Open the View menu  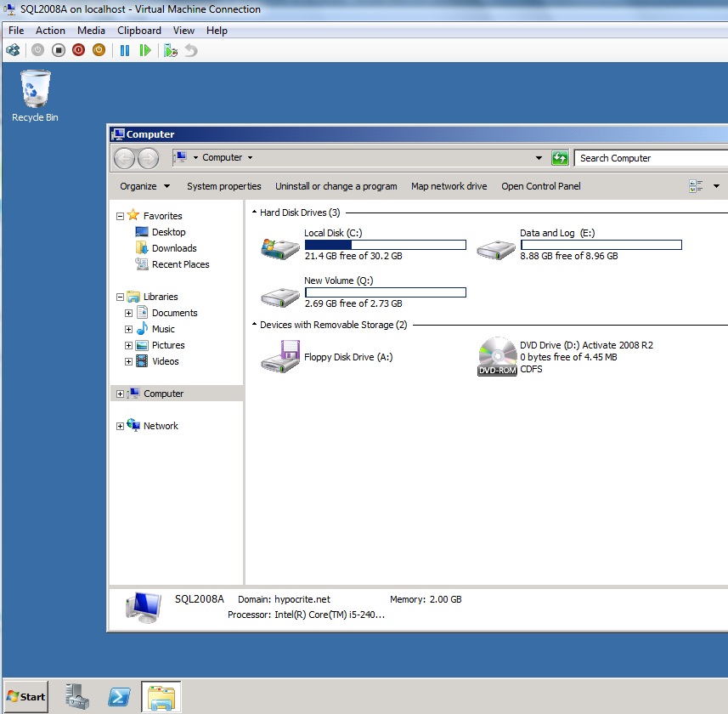183,31
